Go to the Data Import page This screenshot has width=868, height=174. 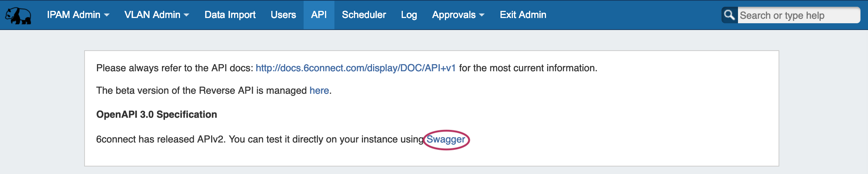[230, 15]
